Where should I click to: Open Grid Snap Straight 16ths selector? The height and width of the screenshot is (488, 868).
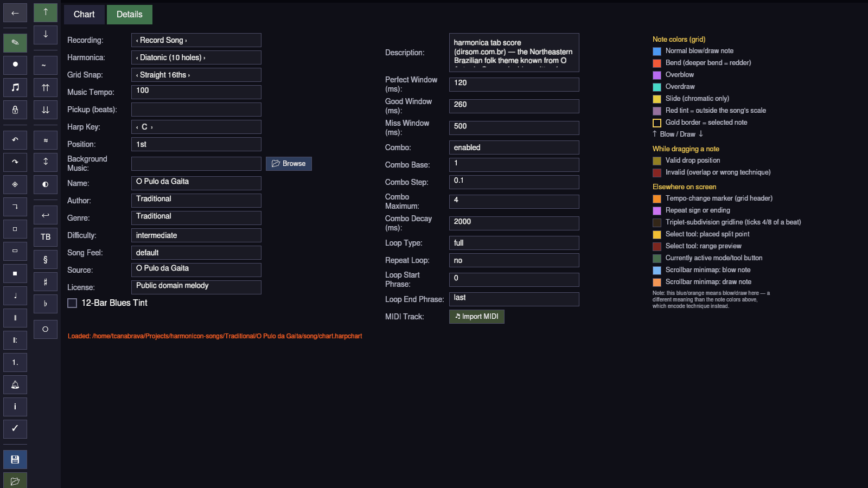196,75
